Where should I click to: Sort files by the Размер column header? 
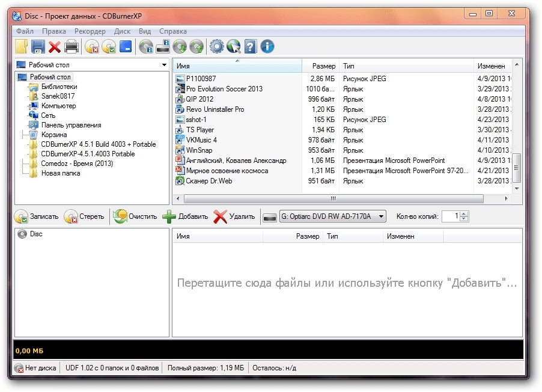tap(323, 66)
